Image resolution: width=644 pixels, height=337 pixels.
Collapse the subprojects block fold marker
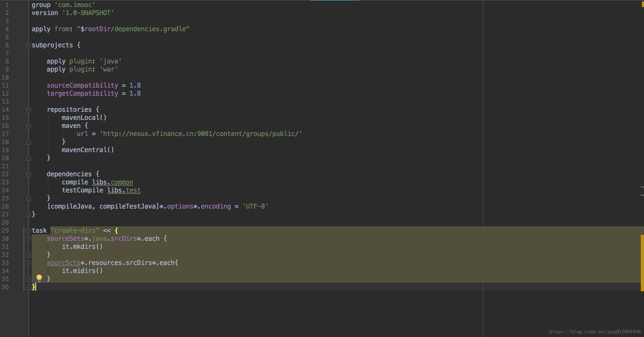click(28, 46)
